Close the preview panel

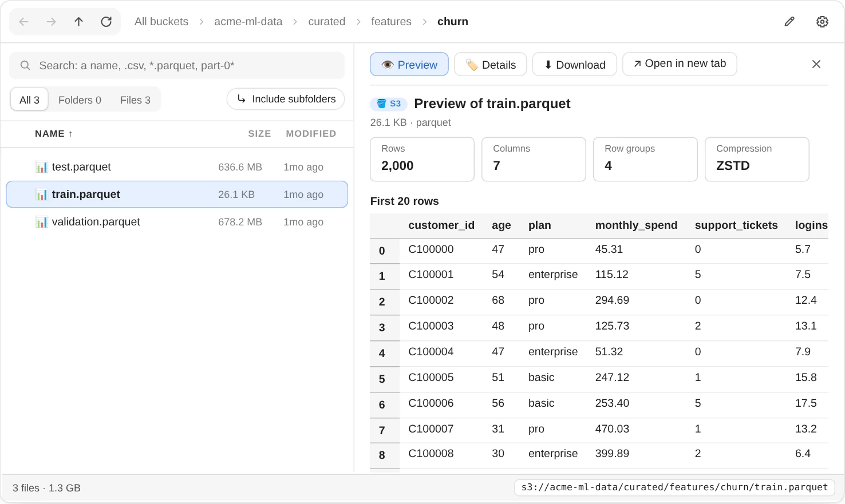pos(816,64)
